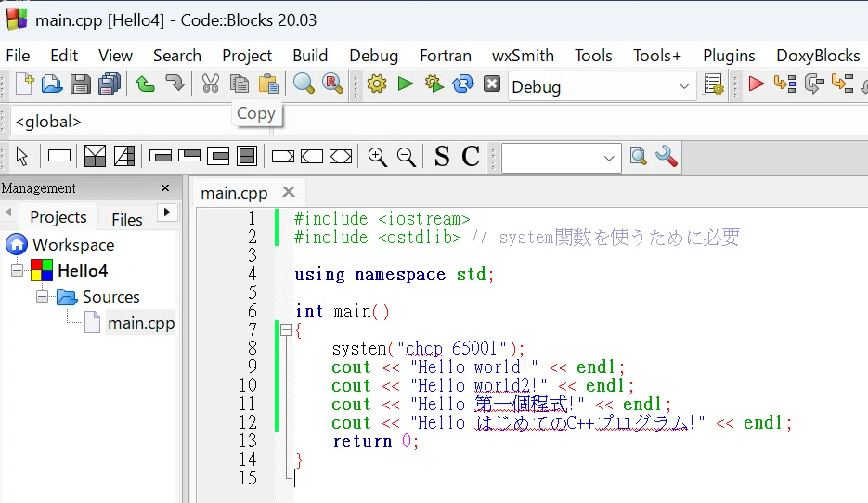This screenshot has height=503, width=868.
Task: Select the rectangle instruction block tool
Action: tap(59, 156)
